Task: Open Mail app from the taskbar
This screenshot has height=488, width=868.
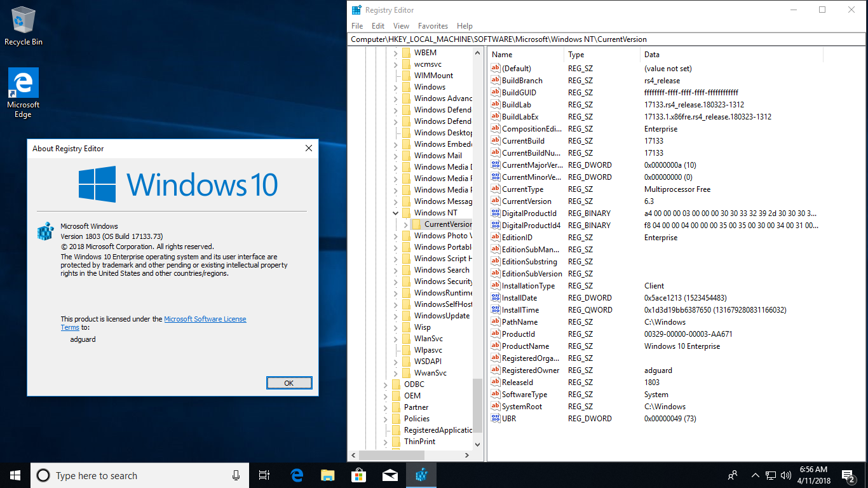Action: coord(390,475)
